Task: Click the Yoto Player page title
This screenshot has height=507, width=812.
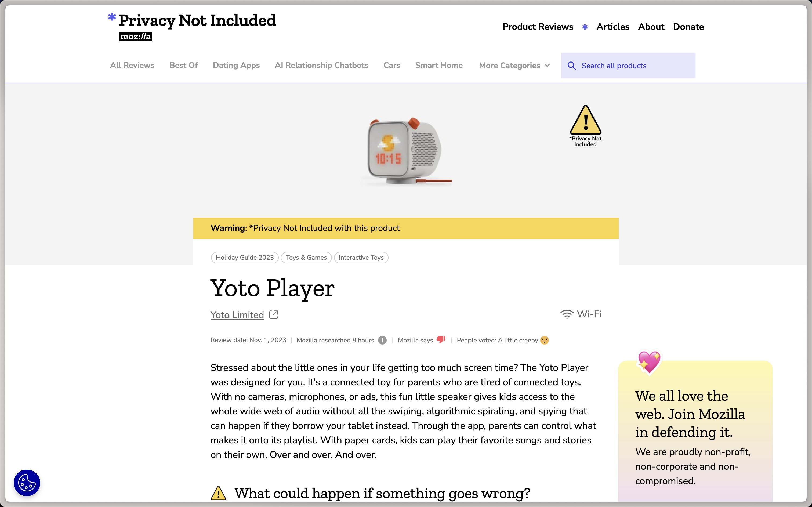Action: click(x=272, y=288)
